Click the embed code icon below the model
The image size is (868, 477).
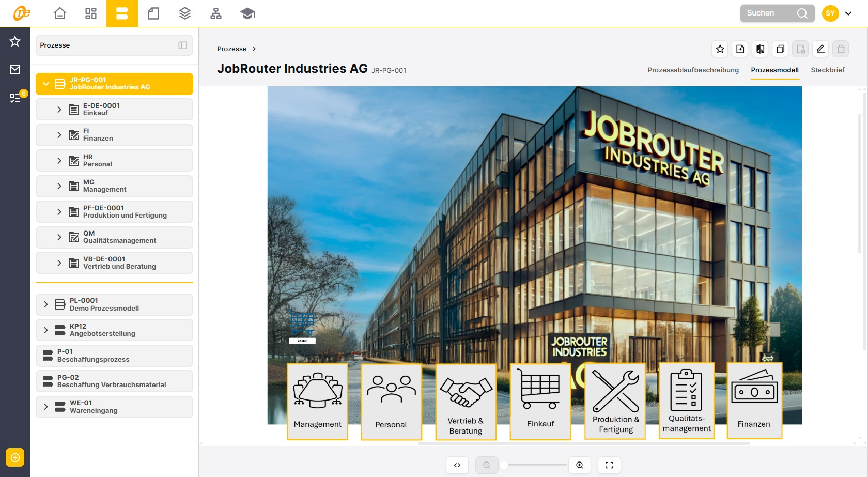click(x=457, y=465)
